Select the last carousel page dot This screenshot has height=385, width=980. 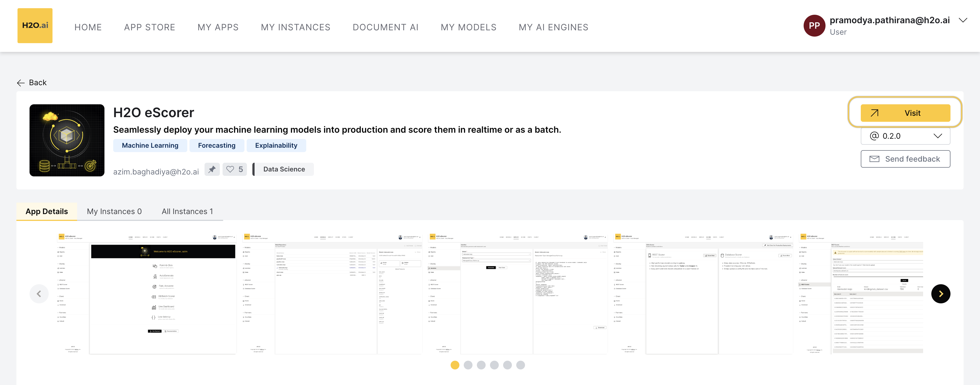tap(520, 365)
